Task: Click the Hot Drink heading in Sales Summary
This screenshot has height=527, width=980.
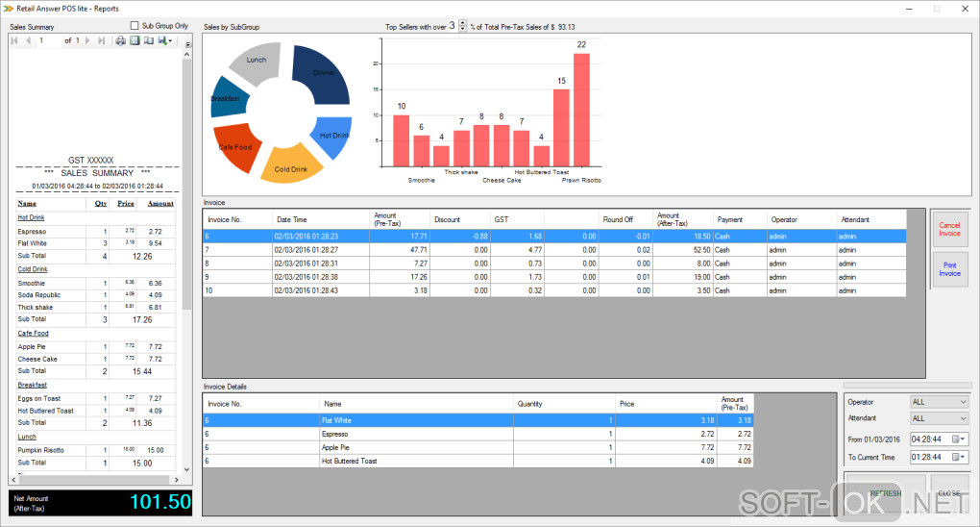Action: [x=31, y=217]
